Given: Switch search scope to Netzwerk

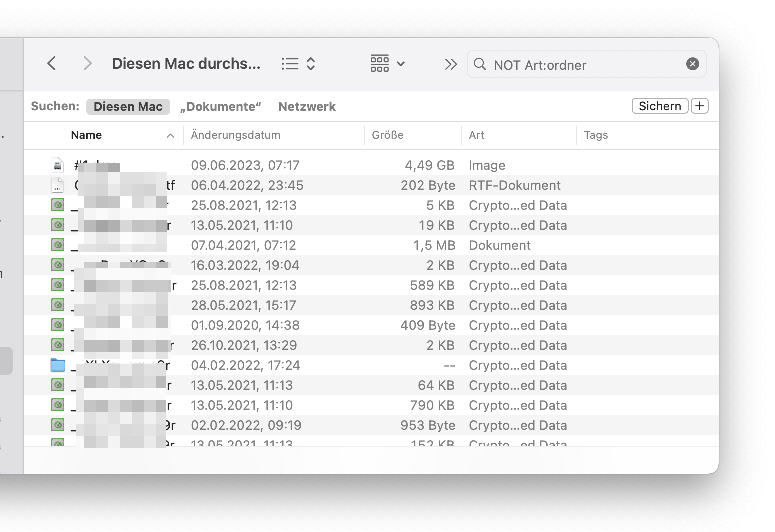Looking at the screenshot, I should coord(307,107).
